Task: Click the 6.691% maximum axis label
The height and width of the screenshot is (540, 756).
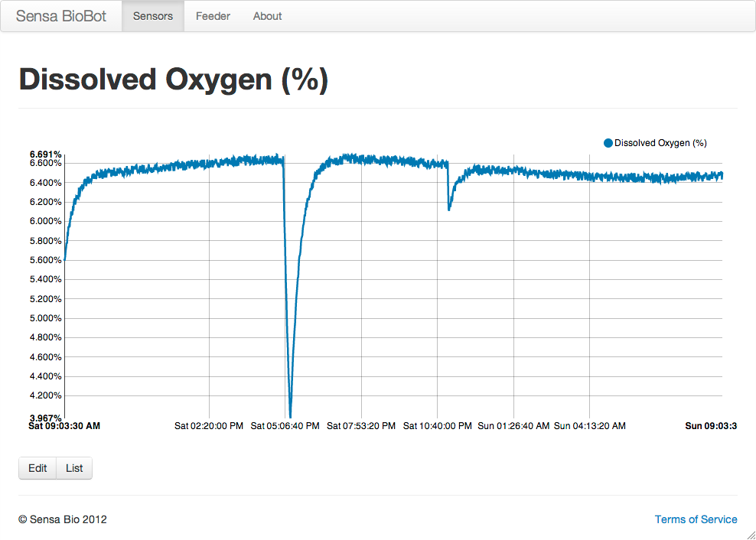Action: 46,155
